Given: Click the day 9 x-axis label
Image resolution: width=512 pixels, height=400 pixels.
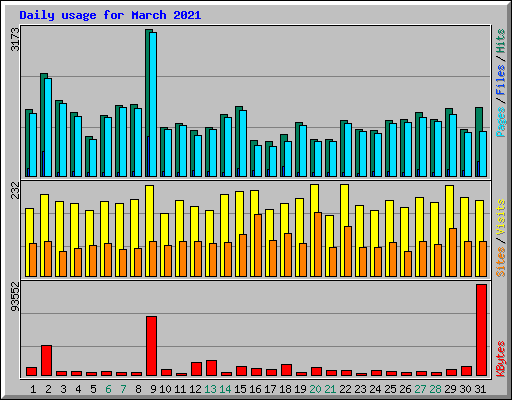Looking at the screenshot, I should 153,389.
